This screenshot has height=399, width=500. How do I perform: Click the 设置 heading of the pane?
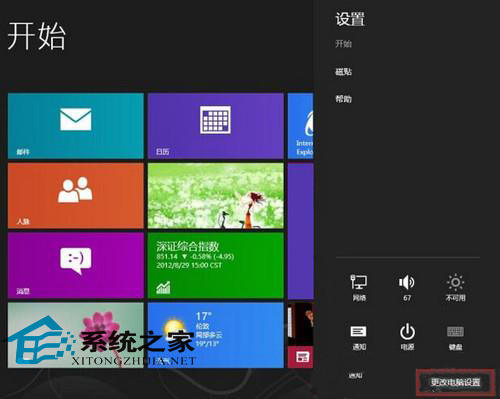(x=350, y=19)
